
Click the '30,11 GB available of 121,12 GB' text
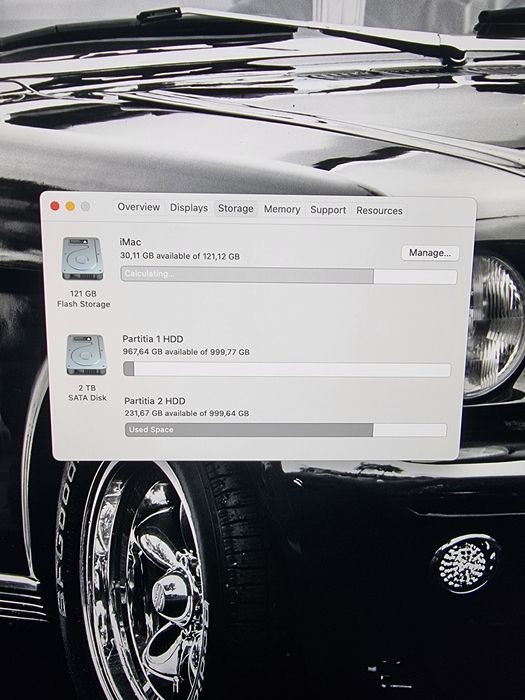tap(180, 256)
